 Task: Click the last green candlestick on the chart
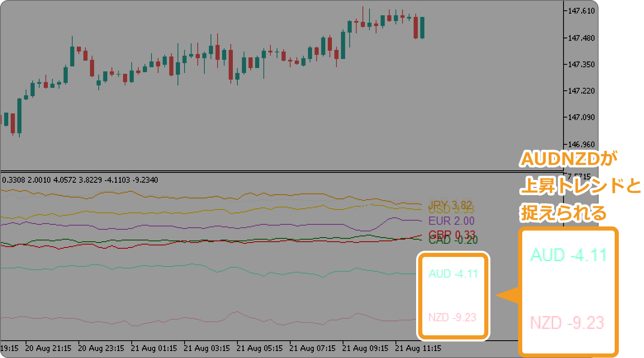(422, 28)
